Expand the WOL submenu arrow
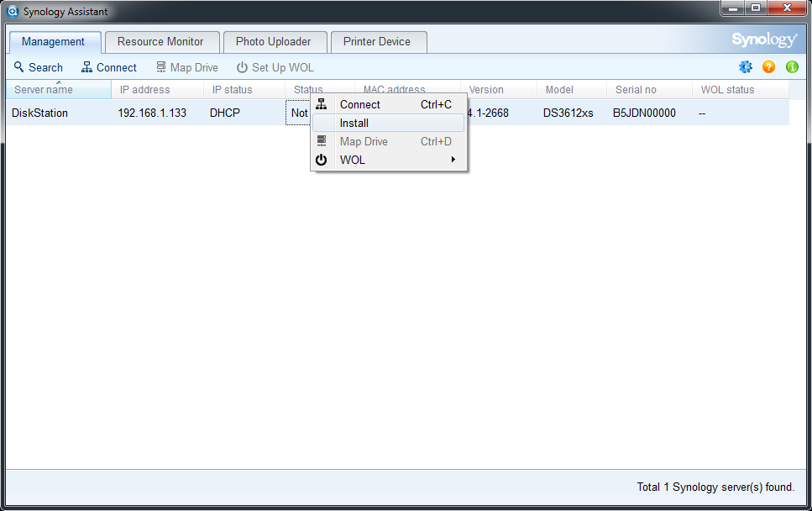Screen dimensions: 812x511 pyautogui.click(x=453, y=160)
